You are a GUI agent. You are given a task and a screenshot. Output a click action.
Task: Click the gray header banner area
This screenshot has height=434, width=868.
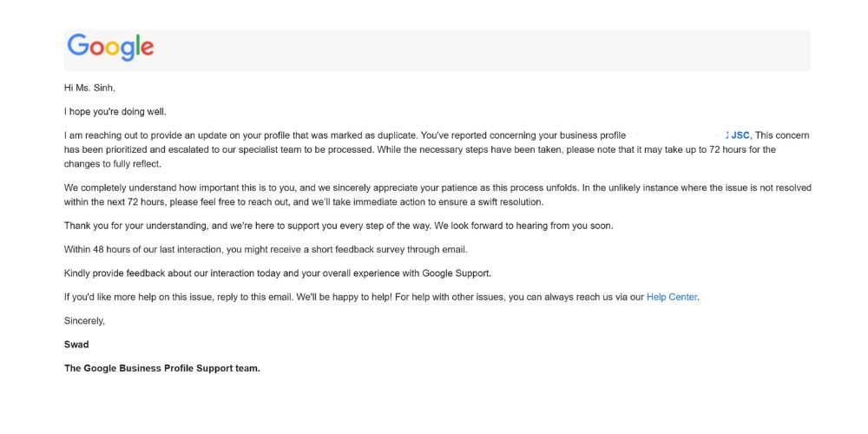coord(437,50)
